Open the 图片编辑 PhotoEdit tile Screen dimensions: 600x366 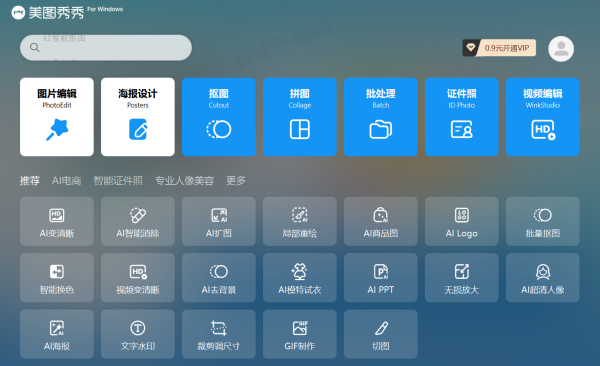coord(57,117)
